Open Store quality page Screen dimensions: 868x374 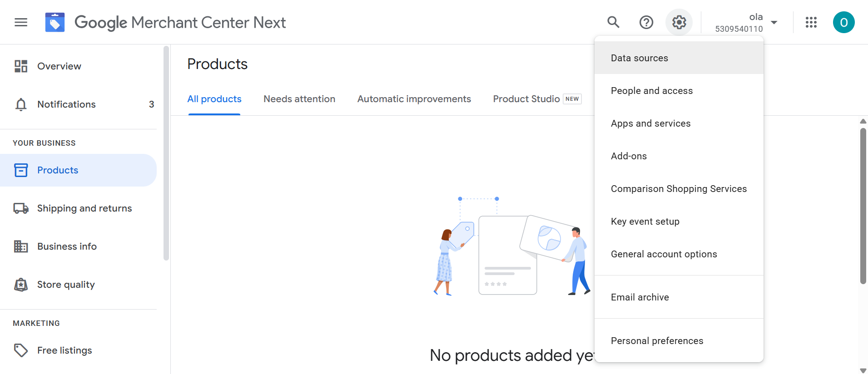click(x=78, y=285)
